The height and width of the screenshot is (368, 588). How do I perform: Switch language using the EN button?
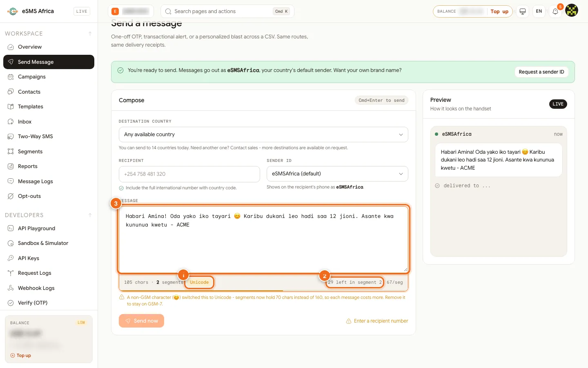point(539,11)
